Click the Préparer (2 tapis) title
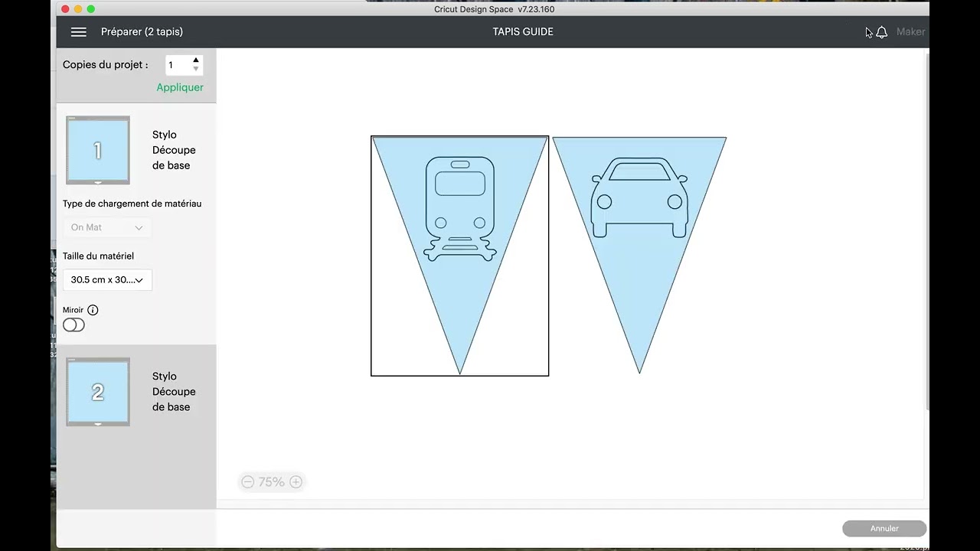980x551 pixels. click(142, 31)
